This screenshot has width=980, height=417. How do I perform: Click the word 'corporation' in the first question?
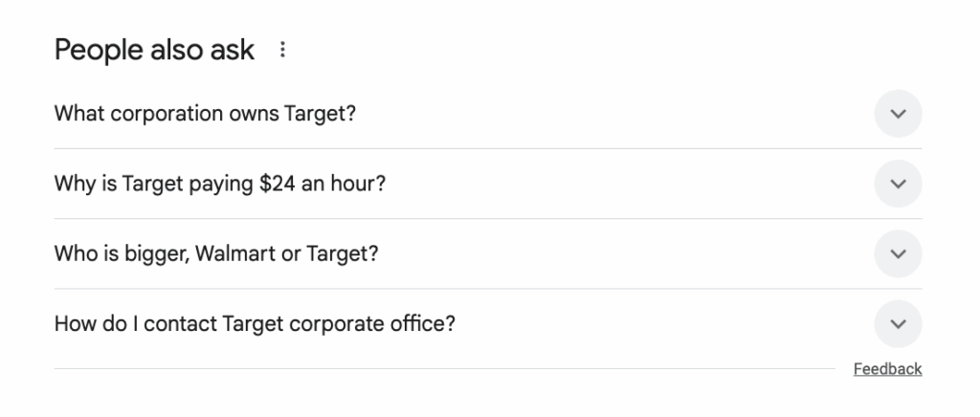pyautogui.click(x=167, y=114)
